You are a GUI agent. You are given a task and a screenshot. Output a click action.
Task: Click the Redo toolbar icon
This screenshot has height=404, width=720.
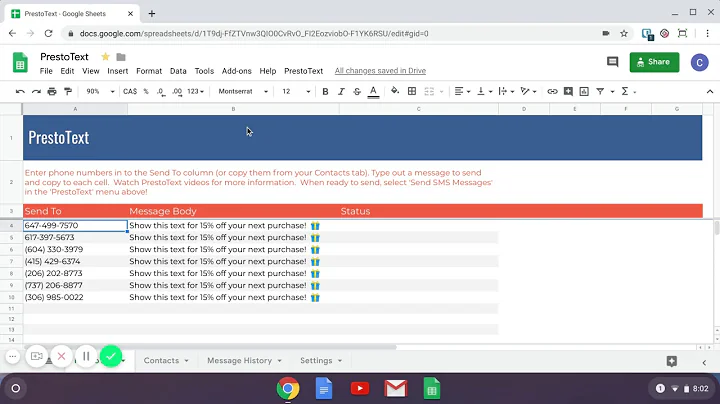point(36,91)
